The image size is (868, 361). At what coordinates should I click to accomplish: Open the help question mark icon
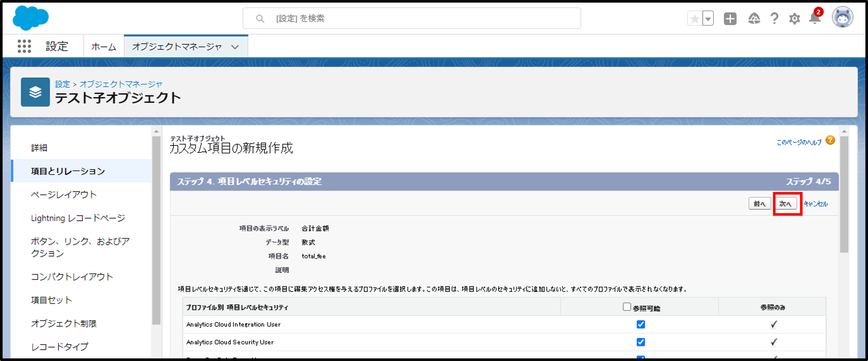click(x=774, y=19)
